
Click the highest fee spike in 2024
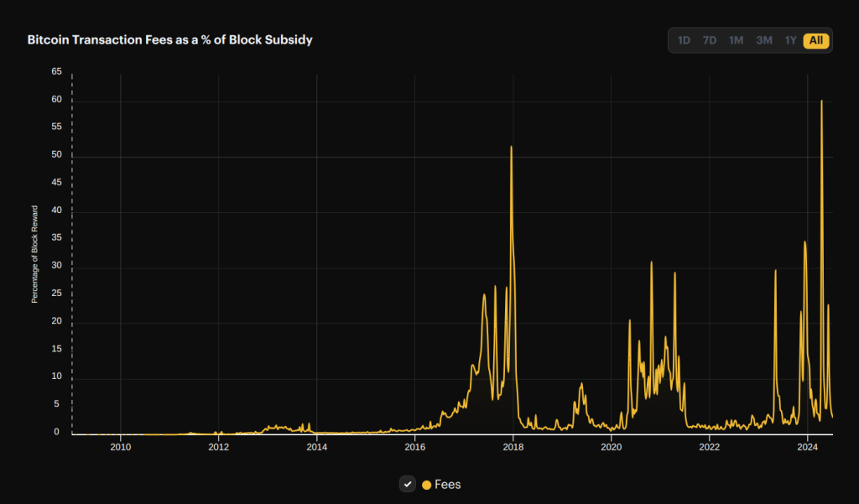click(x=821, y=101)
